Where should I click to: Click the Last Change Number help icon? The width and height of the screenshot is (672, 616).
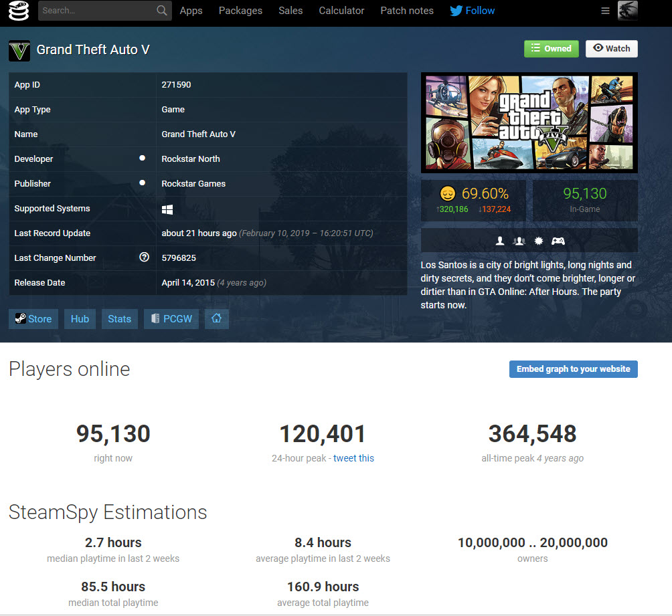tap(144, 258)
